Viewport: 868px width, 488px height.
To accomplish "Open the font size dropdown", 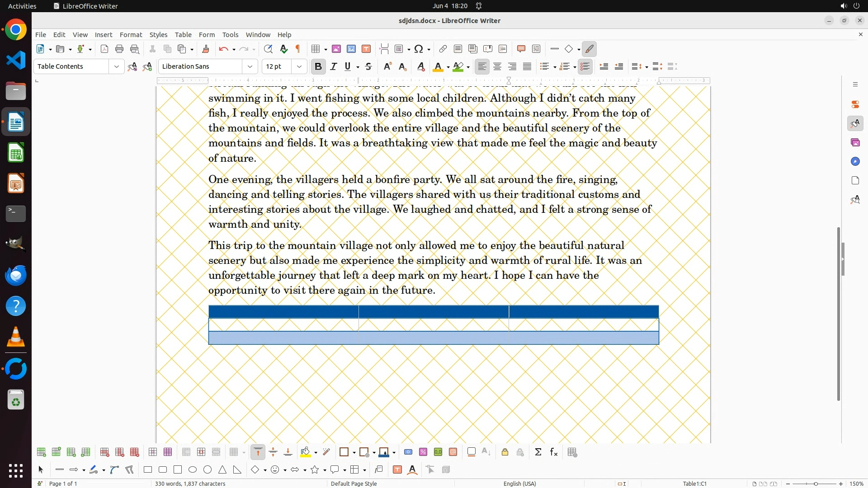I will [299, 67].
